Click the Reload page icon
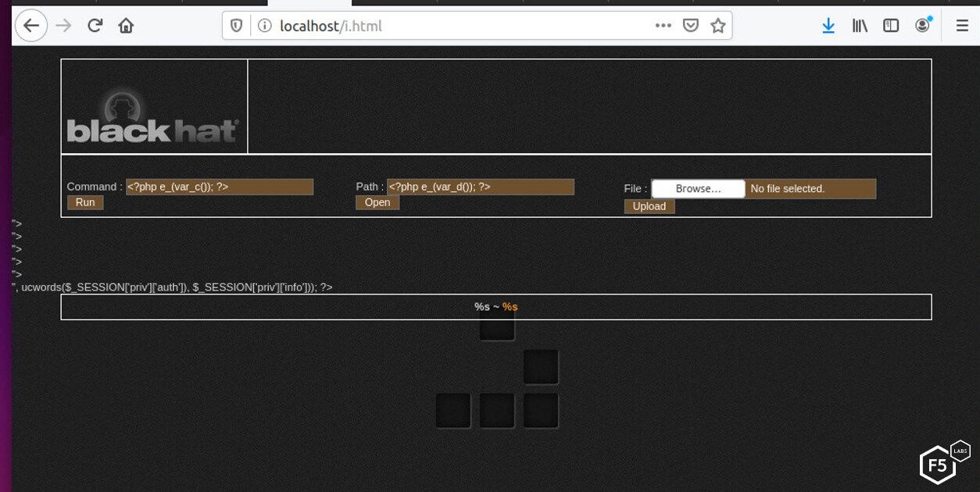 click(95, 25)
